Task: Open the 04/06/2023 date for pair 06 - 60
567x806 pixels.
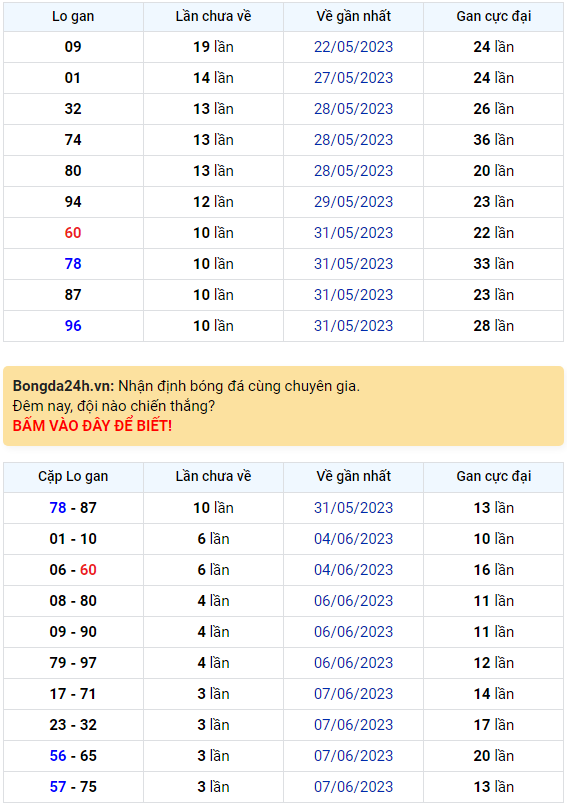Action: (354, 570)
